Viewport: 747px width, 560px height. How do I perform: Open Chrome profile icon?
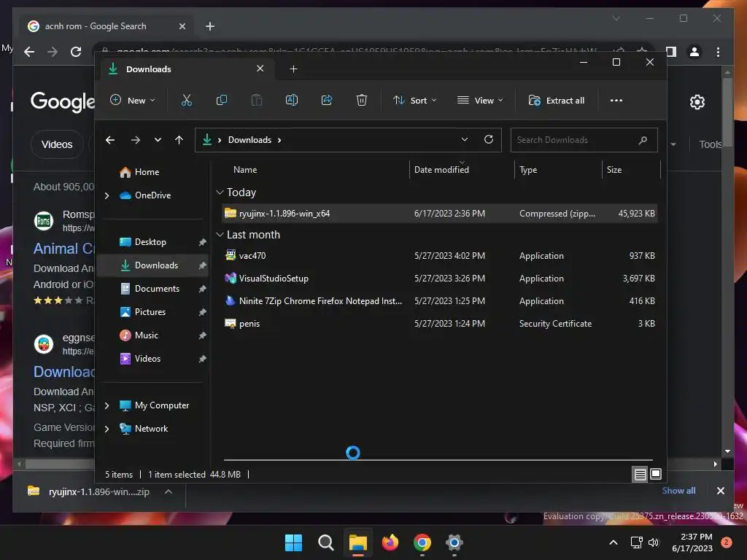point(694,52)
